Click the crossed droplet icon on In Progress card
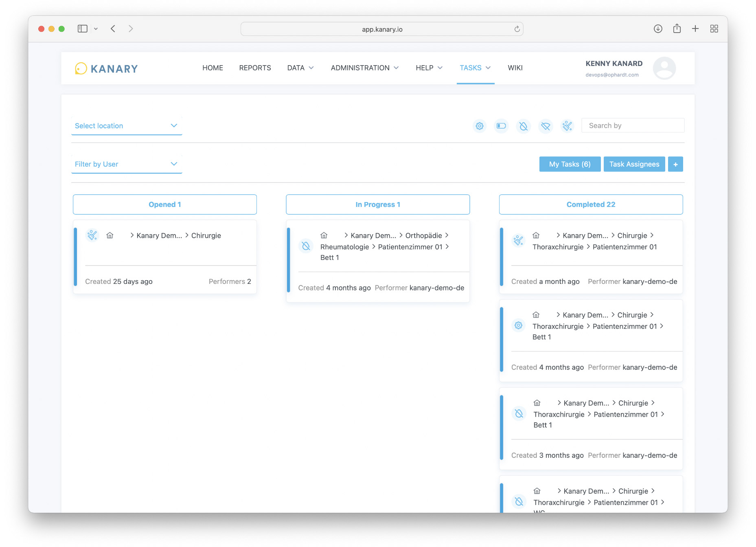This screenshot has height=547, width=756. point(306,246)
